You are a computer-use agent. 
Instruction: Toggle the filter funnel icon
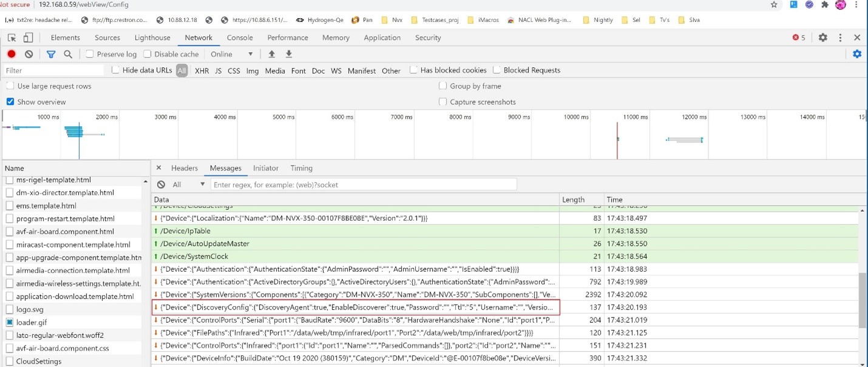point(51,54)
